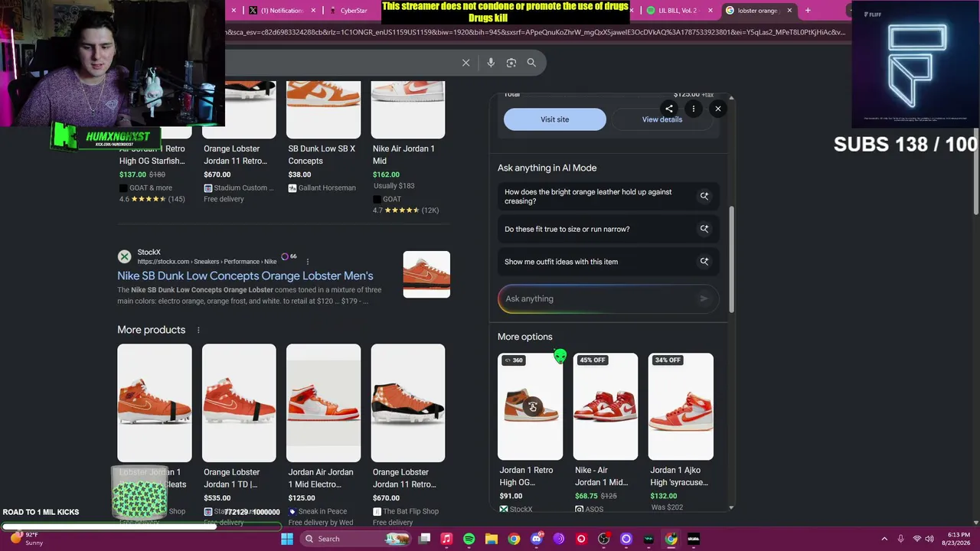The height and width of the screenshot is (551, 980).
Task: Click the side panel scrollbar
Action: pos(731,259)
